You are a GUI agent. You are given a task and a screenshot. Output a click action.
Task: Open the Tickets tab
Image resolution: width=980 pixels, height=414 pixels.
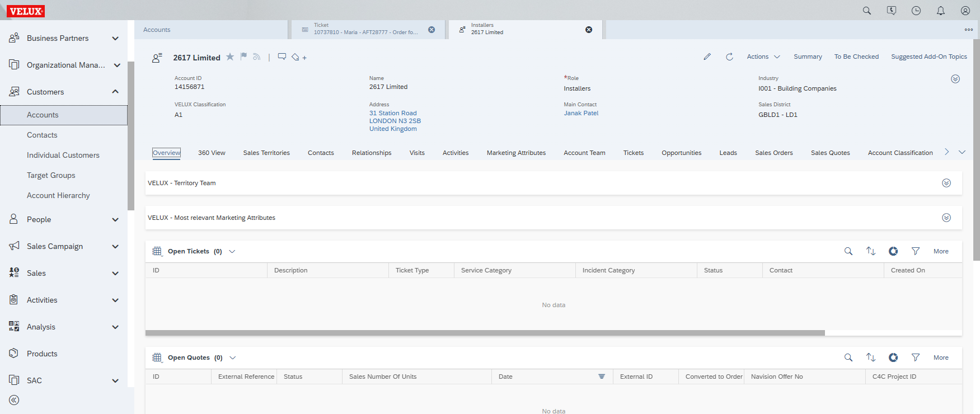point(634,153)
